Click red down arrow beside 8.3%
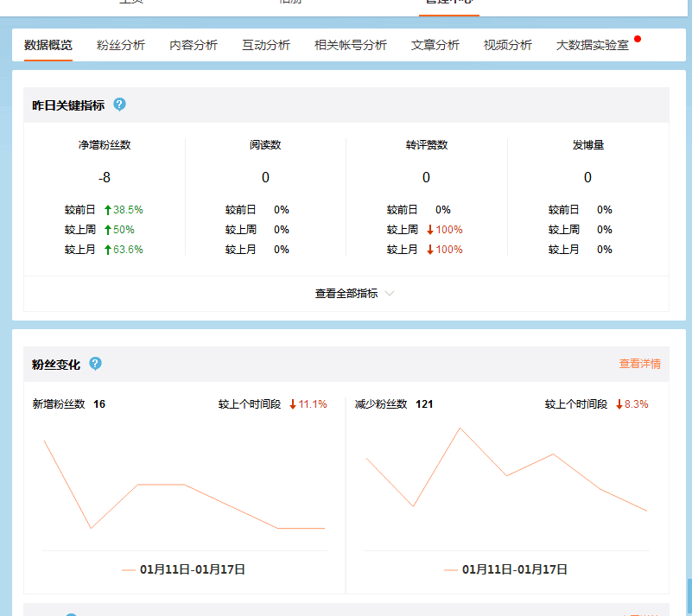This screenshot has height=616, width=692. point(619,404)
